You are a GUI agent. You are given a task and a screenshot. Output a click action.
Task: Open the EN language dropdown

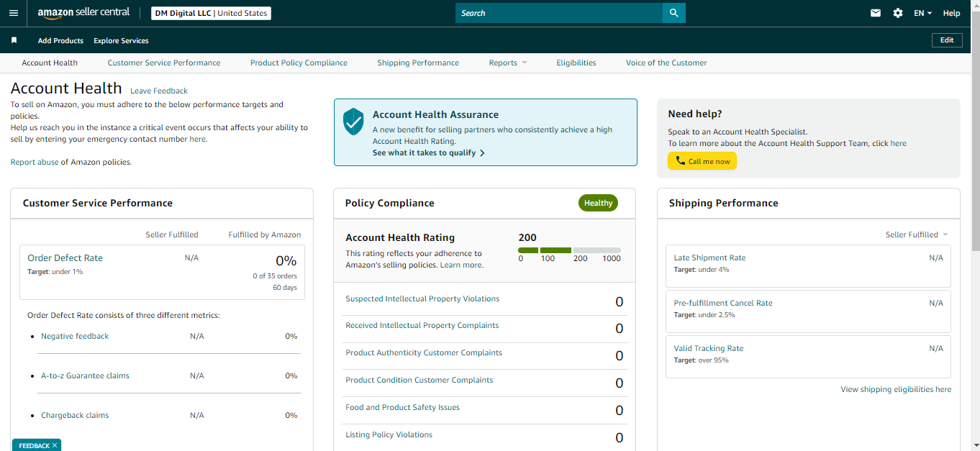click(x=922, y=13)
